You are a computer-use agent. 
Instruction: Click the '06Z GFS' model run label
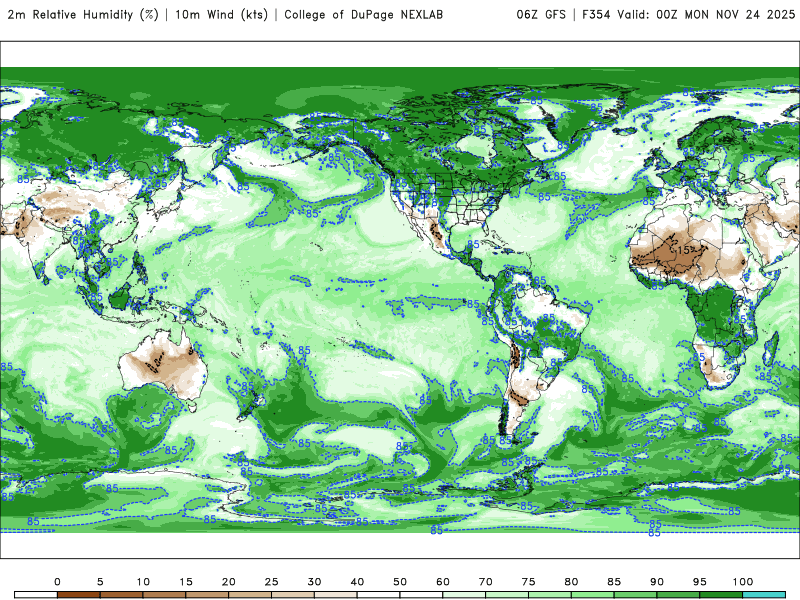[x=541, y=15]
